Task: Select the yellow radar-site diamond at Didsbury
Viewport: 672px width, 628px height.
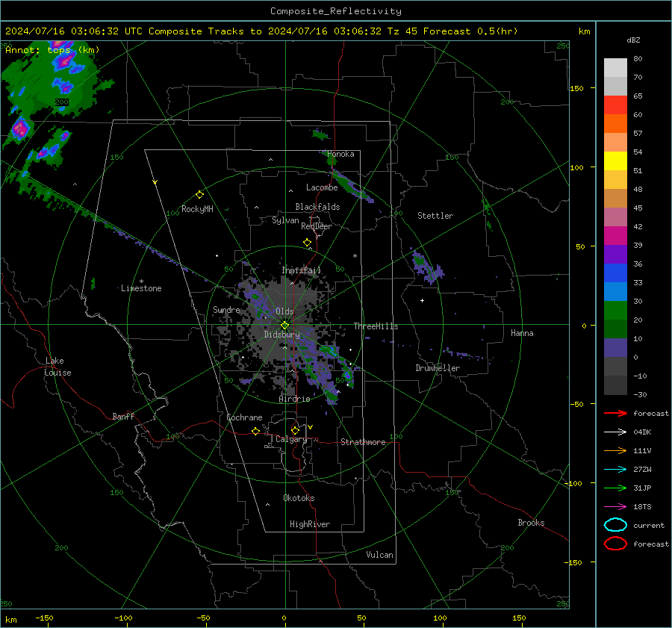Action: tap(284, 325)
